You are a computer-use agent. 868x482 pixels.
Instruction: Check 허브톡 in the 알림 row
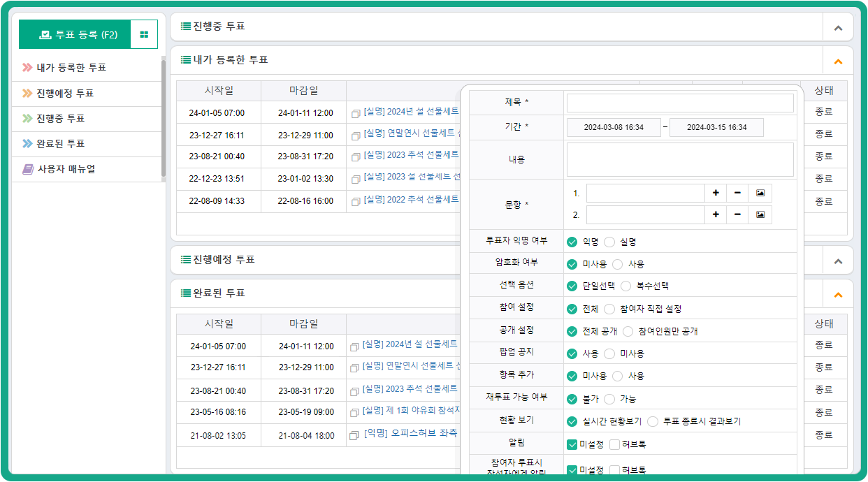click(615, 444)
